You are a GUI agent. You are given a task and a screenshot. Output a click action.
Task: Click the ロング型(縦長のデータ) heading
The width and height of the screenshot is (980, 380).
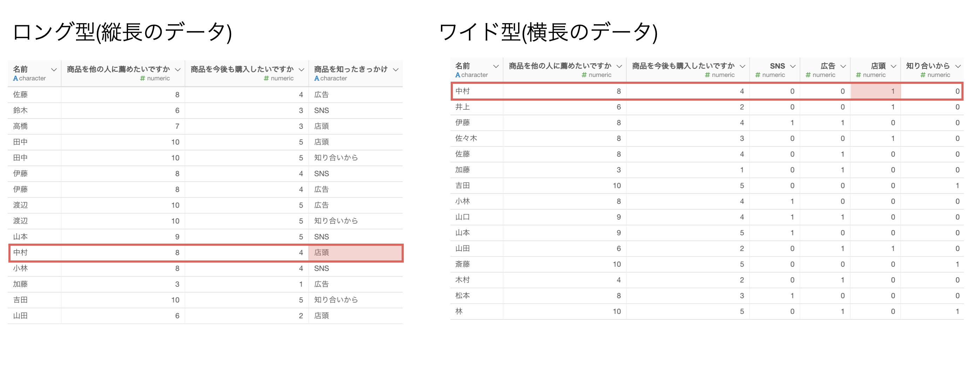[122, 32]
